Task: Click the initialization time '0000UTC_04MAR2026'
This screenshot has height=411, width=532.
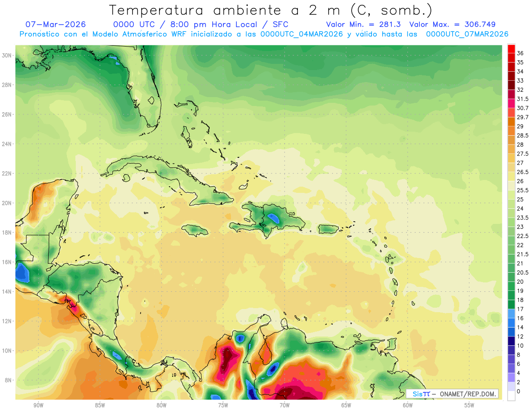Action: tap(301, 34)
